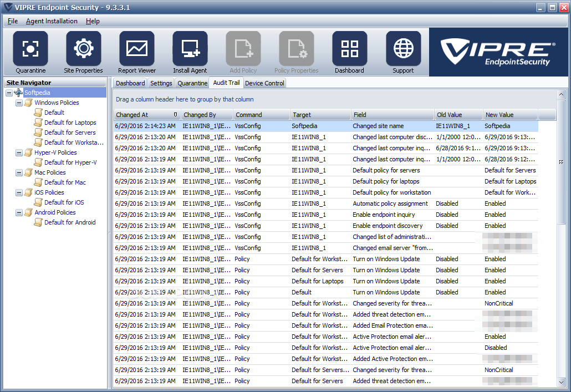Open the Support globe icon

[403, 48]
